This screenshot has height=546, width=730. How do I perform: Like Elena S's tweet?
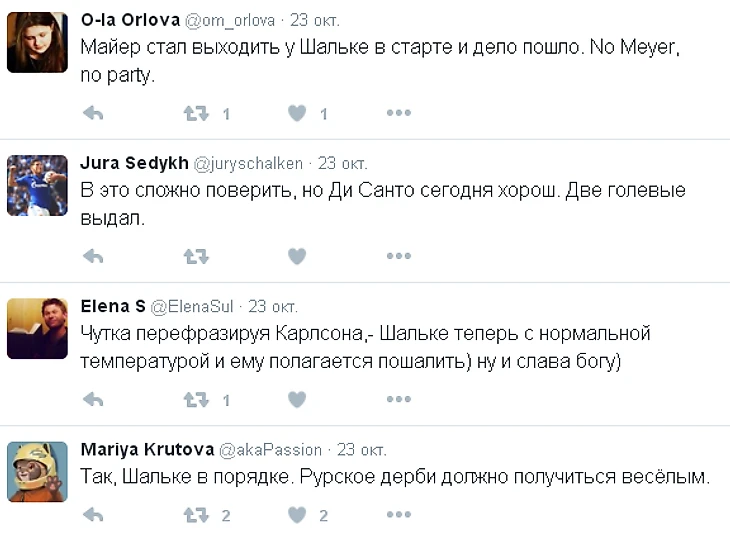point(297,400)
